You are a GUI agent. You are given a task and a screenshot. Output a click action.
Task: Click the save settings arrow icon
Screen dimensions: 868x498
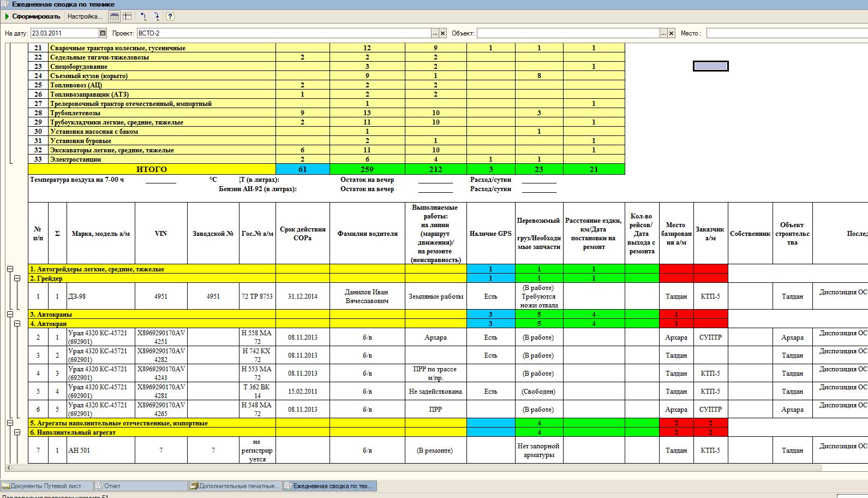click(156, 16)
